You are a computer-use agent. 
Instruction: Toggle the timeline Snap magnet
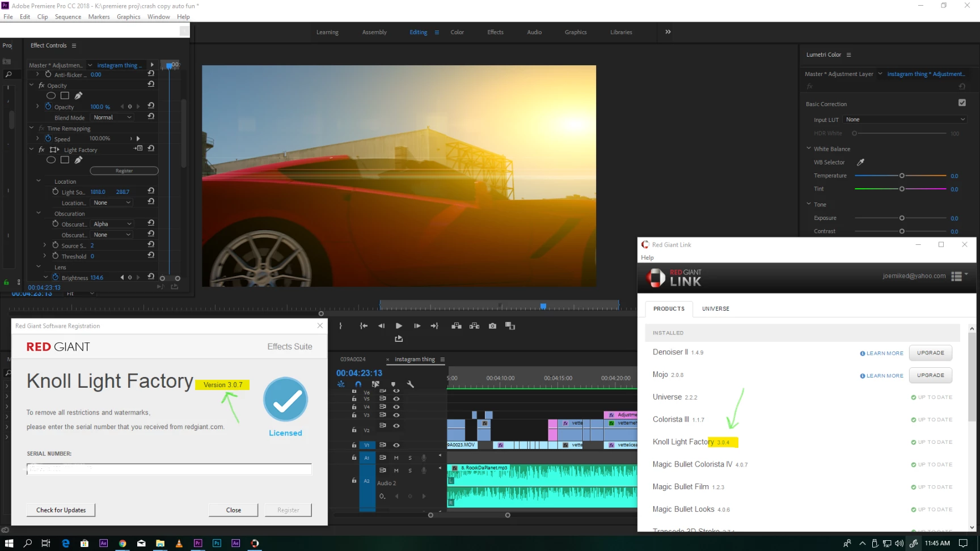358,384
